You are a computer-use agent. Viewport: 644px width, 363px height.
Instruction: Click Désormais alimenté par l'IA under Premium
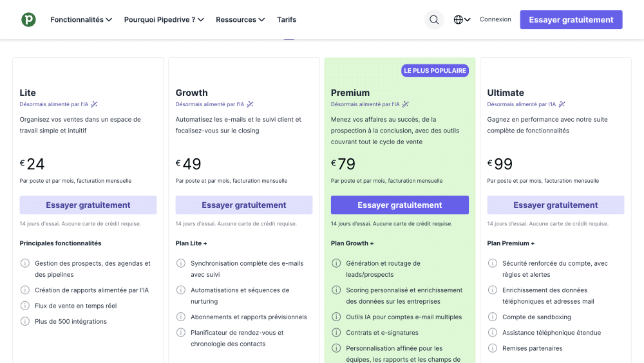pyautogui.click(x=365, y=104)
